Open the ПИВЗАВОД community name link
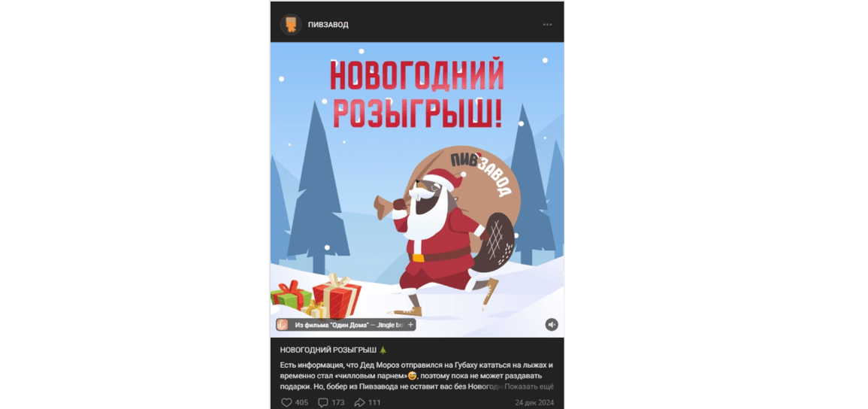 pyautogui.click(x=328, y=25)
